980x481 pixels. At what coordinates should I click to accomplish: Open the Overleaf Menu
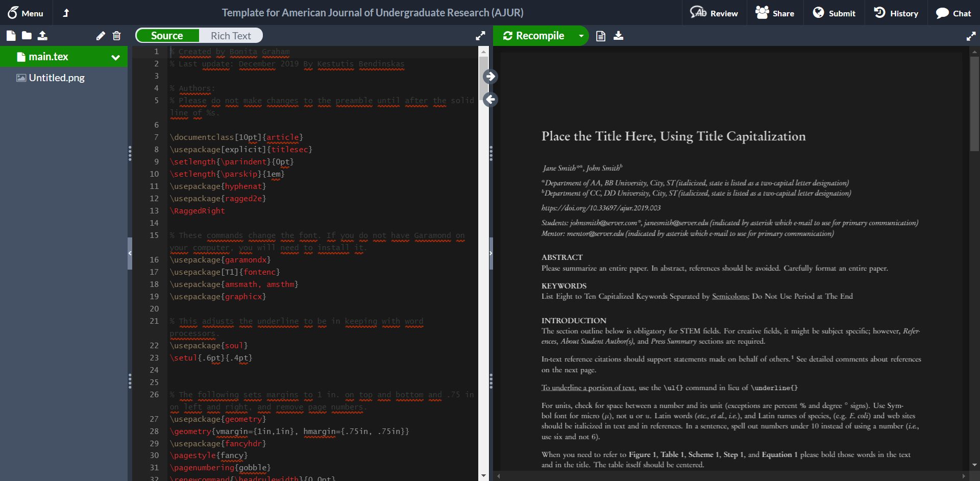(25, 13)
